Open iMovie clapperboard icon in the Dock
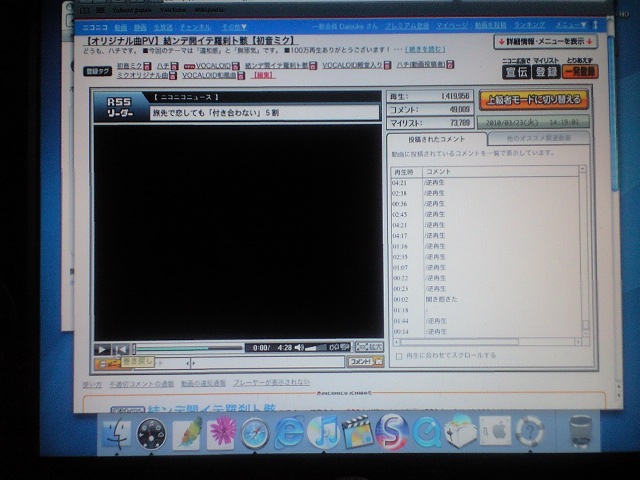 click(358, 431)
